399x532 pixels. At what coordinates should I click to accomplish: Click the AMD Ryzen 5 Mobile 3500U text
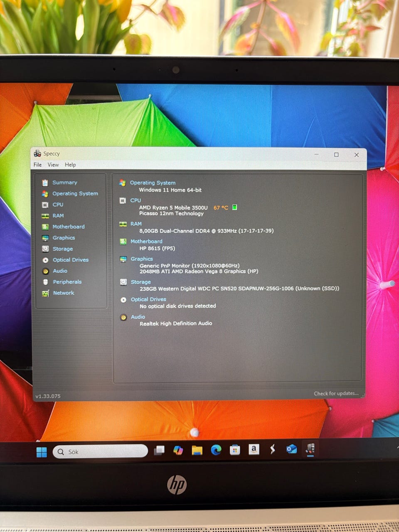click(x=173, y=207)
